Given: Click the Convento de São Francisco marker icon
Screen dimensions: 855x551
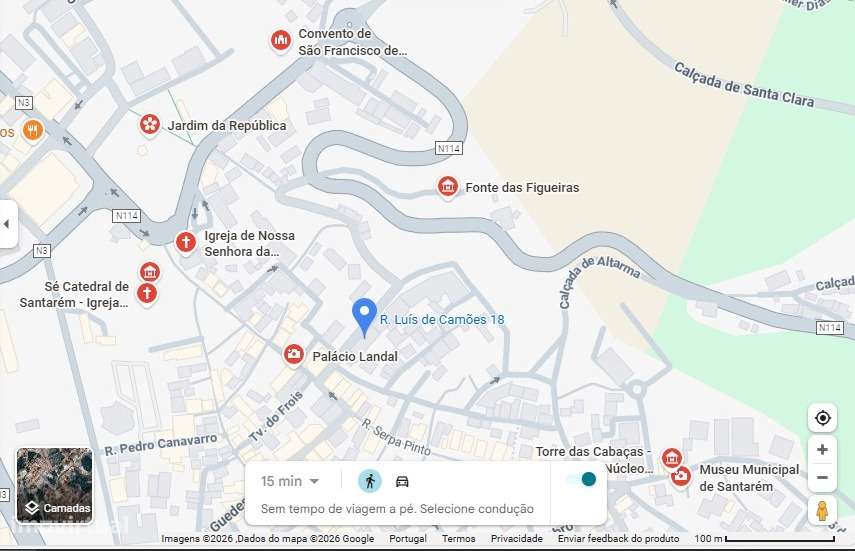Looking at the screenshot, I should (281, 40).
